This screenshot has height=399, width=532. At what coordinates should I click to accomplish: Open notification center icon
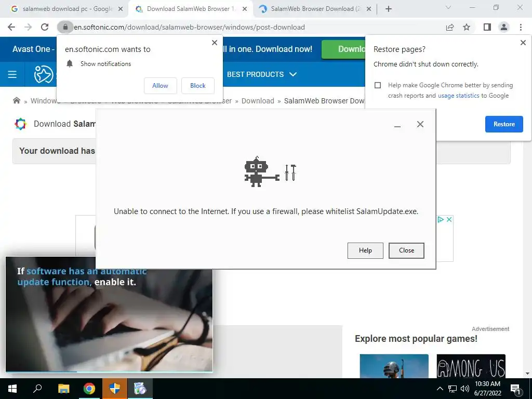click(516, 389)
